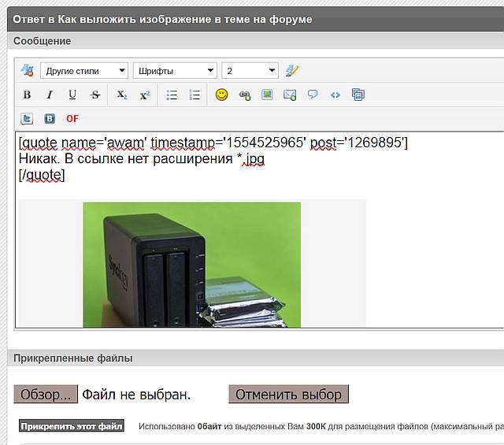This screenshot has width=504, height=445.
Task: Click the Отменить выбор button
Action: pos(289,394)
